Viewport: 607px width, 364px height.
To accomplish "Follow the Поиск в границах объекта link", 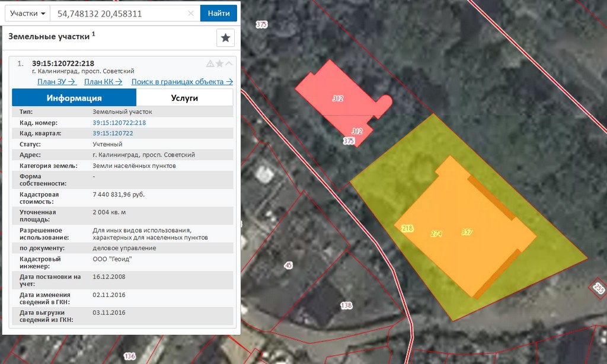I will coord(182,82).
